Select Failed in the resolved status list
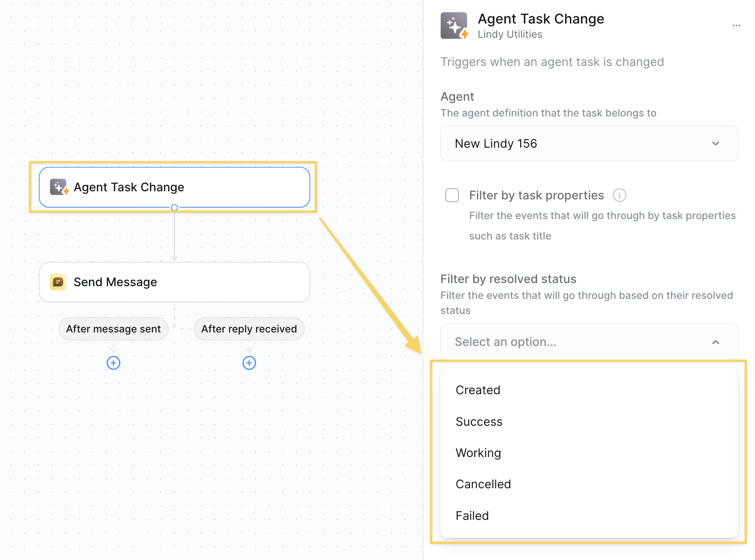 click(472, 516)
